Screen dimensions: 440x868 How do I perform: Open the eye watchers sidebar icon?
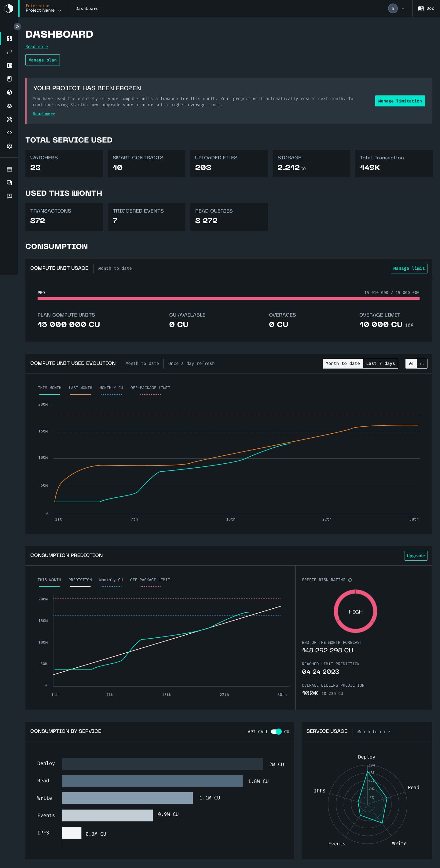point(9,106)
